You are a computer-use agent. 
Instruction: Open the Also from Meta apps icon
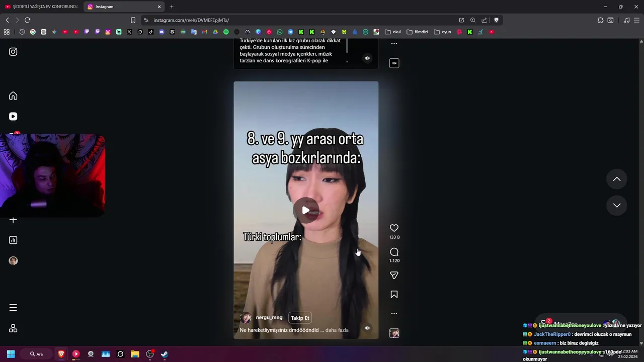(13, 328)
